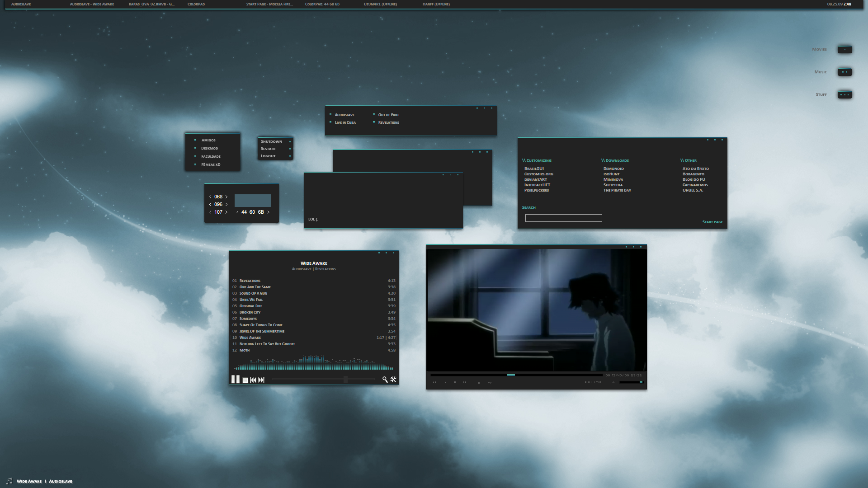Switch to Uzum4k1 (Offline) task in taskbar
Viewport: 868px width, 488px height.
[x=380, y=4]
